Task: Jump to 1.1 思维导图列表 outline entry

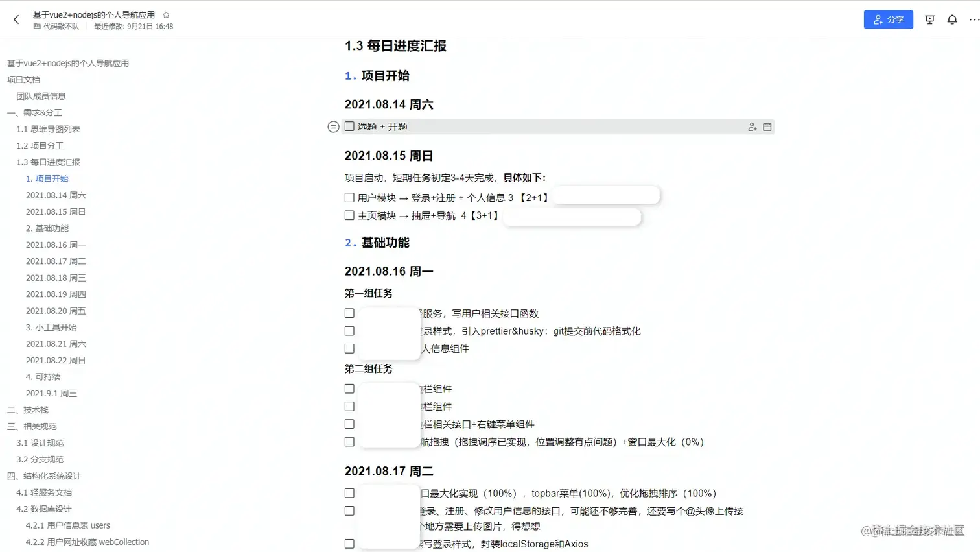Action: pos(48,129)
